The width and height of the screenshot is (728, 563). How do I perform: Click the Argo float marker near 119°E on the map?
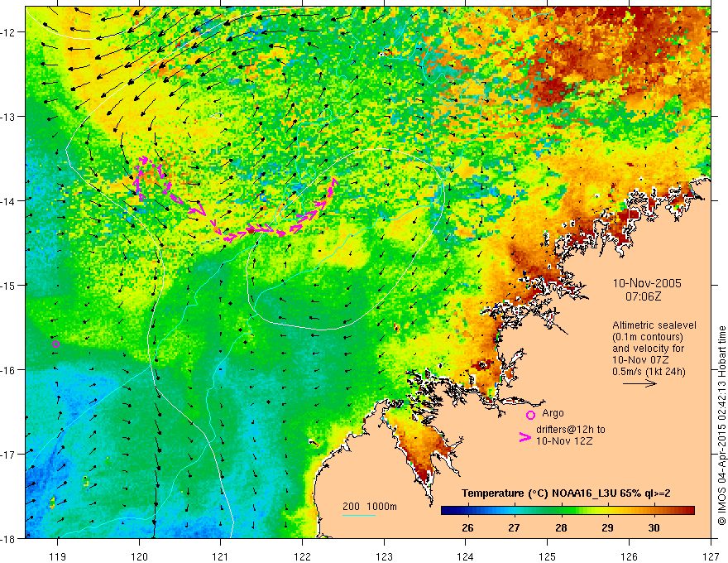[55, 344]
